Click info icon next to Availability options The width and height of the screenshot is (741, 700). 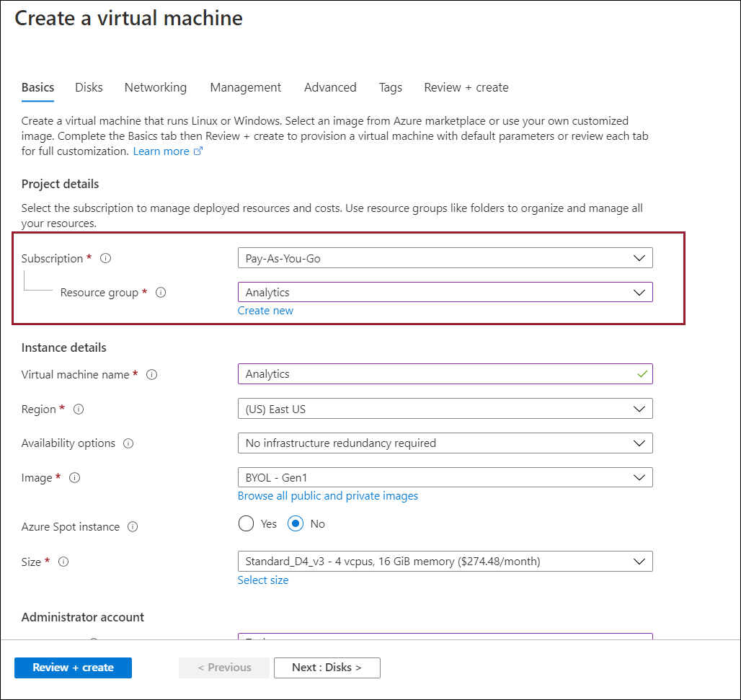click(128, 443)
